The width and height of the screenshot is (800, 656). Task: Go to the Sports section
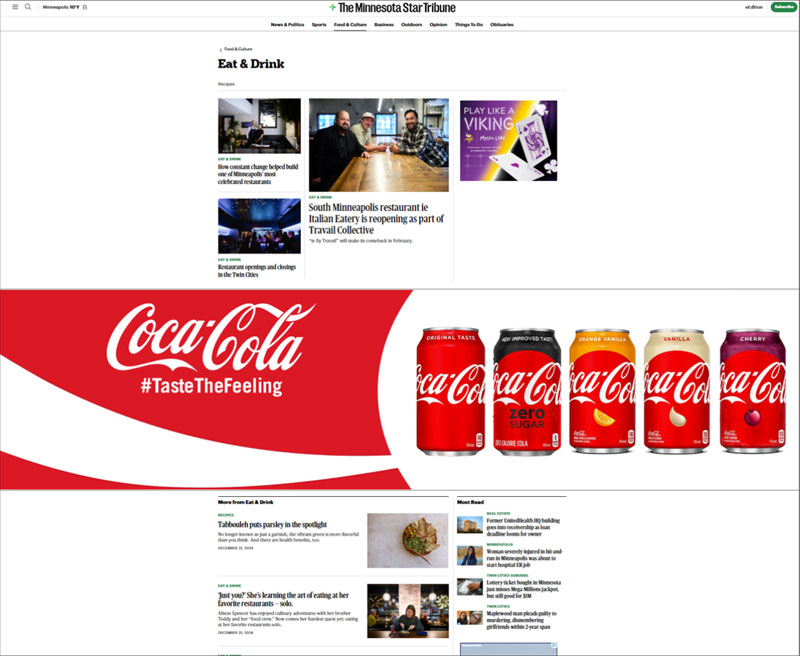[319, 24]
